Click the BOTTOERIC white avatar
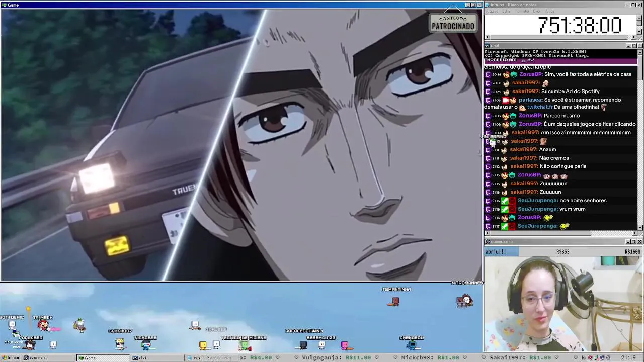The height and width of the screenshot is (362, 644). [x=12, y=325]
